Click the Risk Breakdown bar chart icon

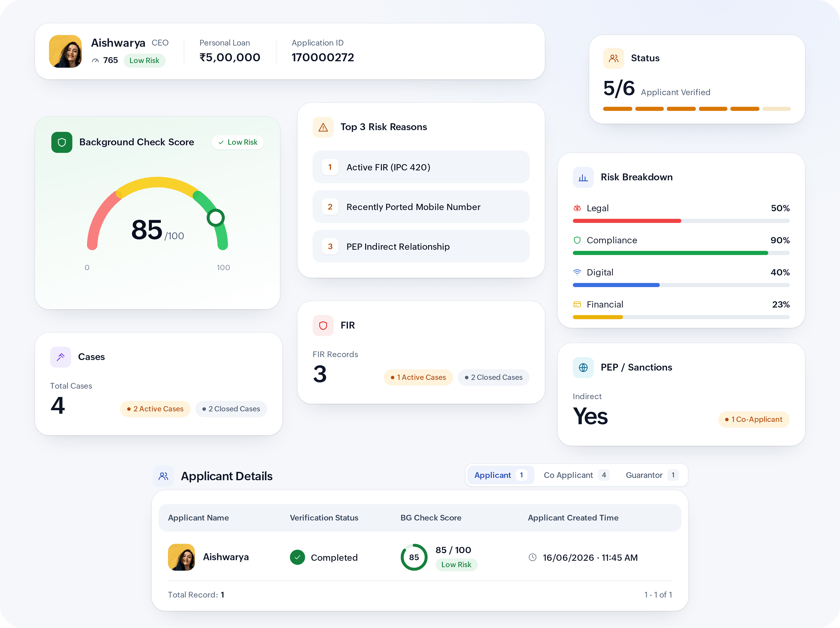pyautogui.click(x=583, y=177)
